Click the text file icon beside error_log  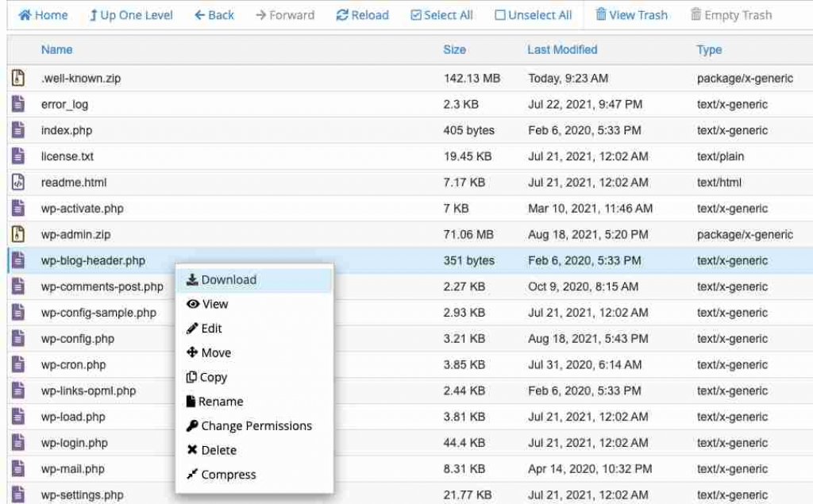click(17, 104)
